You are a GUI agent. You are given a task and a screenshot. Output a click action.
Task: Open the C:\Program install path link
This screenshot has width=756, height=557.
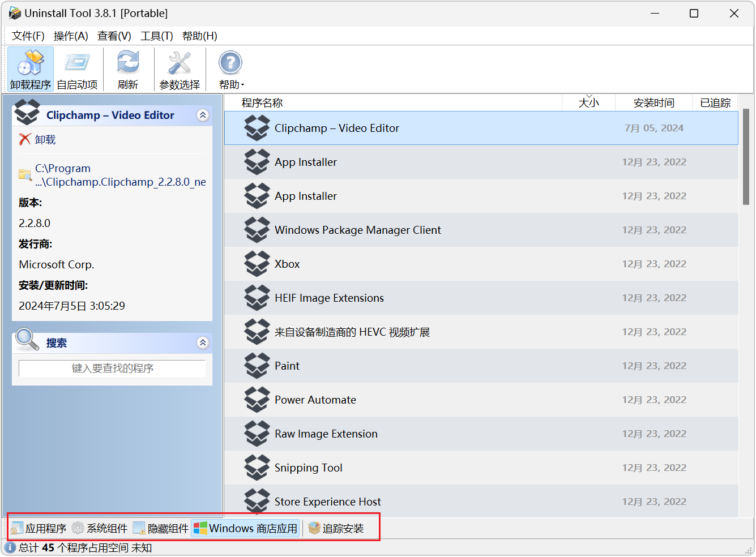pos(121,175)
